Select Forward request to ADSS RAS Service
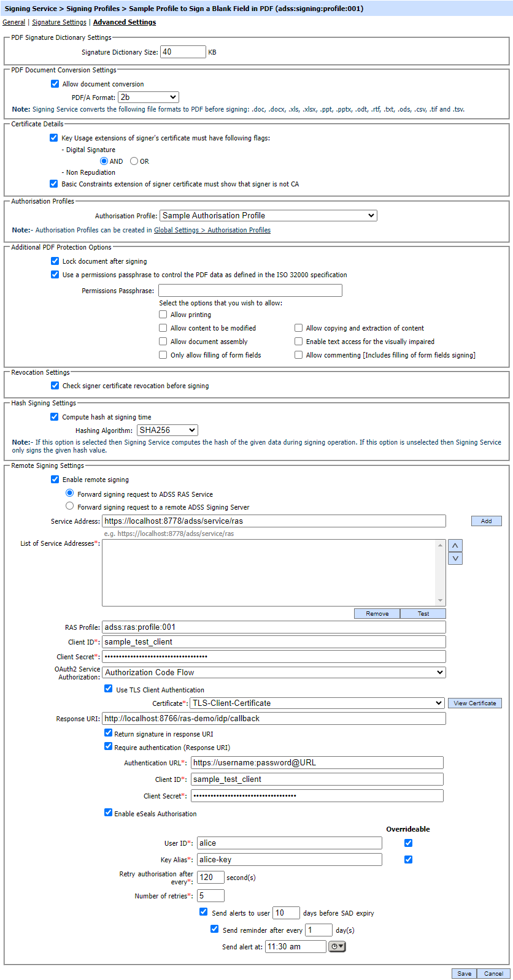The image size is (513, 980). (69, 493)
